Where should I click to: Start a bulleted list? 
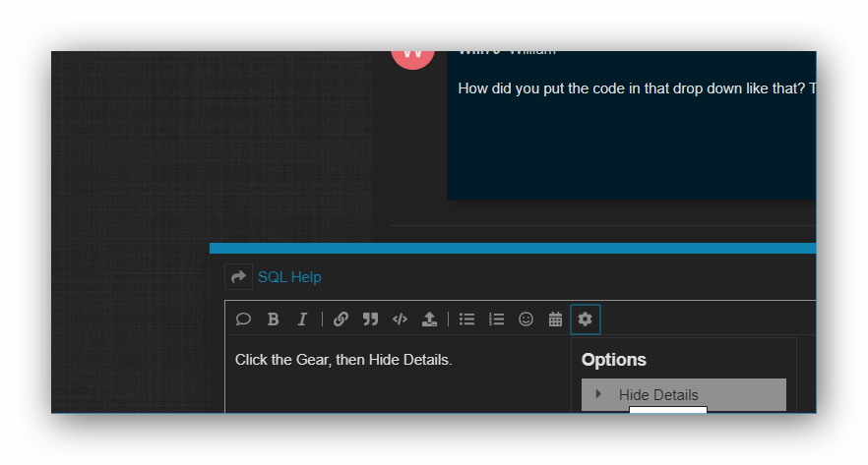coord(466,320)
